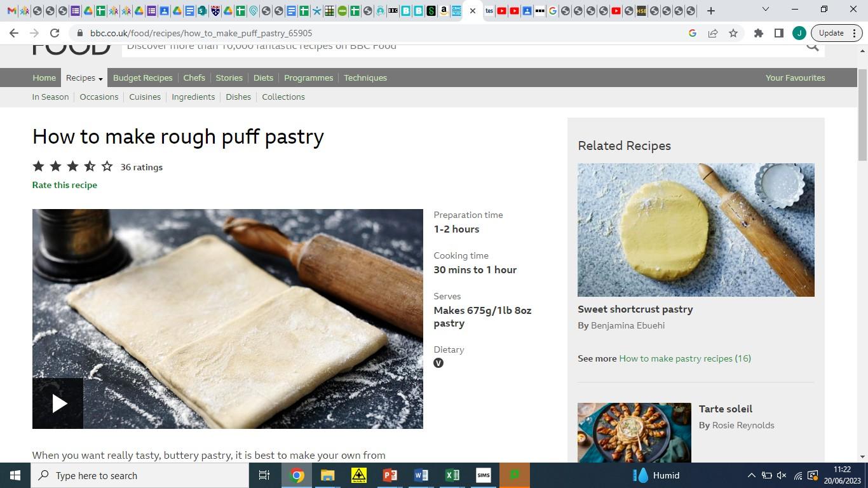View chef Rosie Reynolds's page
868x488 pixels.
743,425
